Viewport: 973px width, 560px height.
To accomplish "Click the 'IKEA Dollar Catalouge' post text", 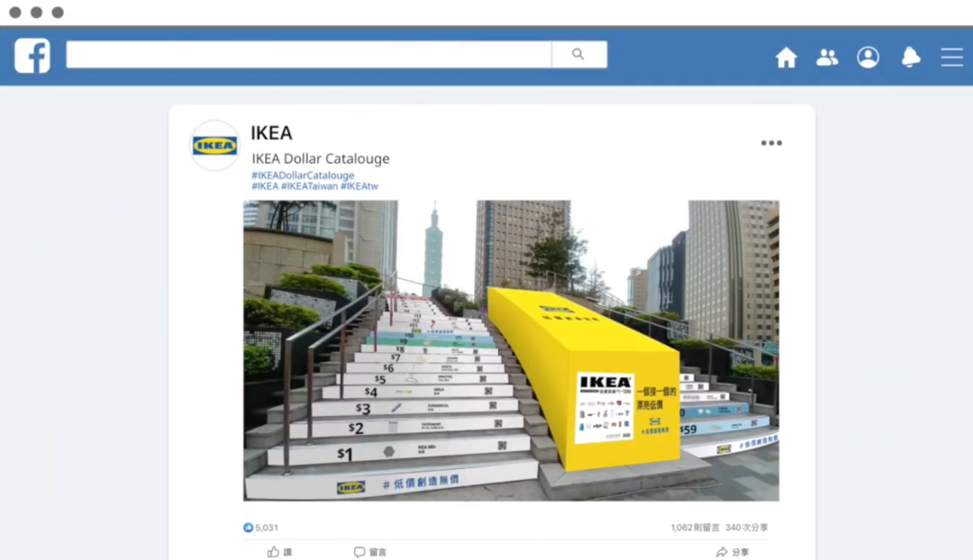I will (320, 158).
